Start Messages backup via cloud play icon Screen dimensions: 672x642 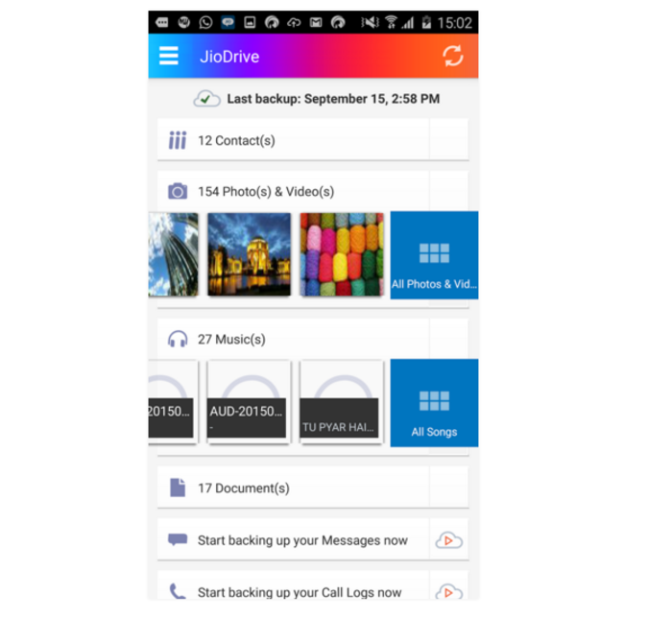click(x=448, y=540)
